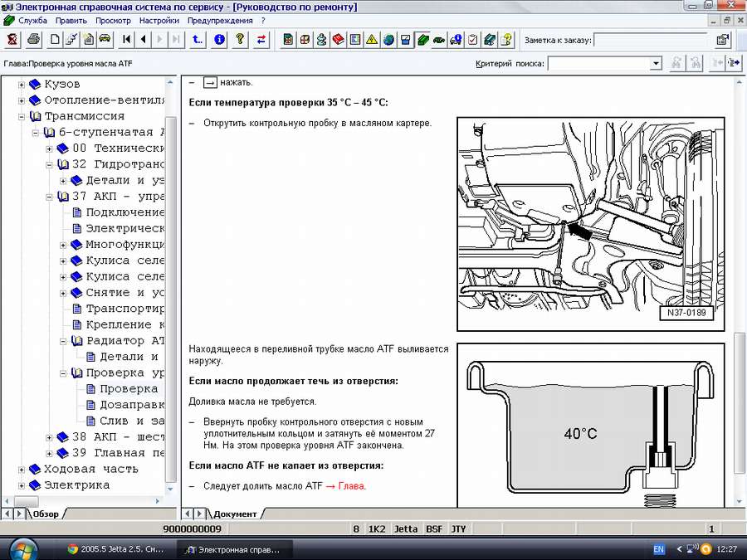Click the 40°C oil pan diagram

tap(591, 426)
